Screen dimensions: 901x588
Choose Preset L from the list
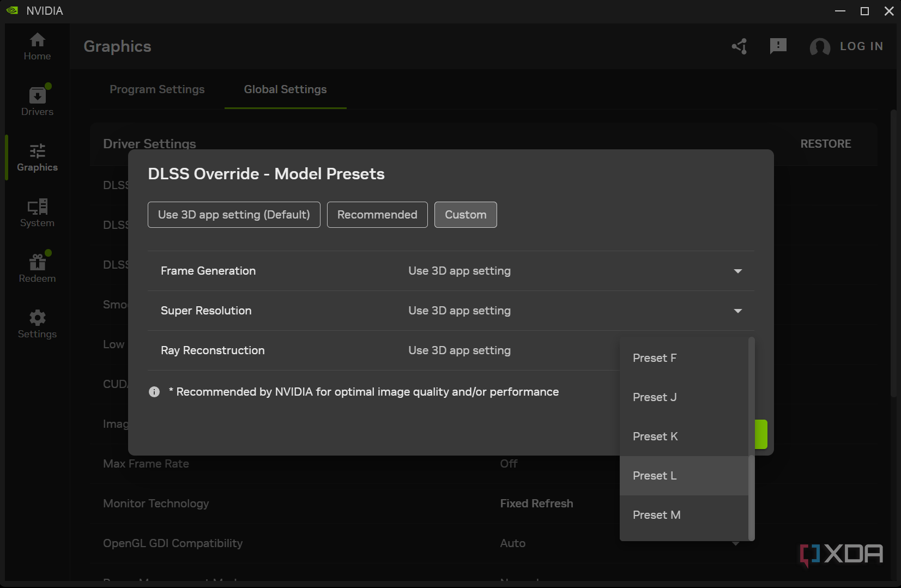(684, 476)
